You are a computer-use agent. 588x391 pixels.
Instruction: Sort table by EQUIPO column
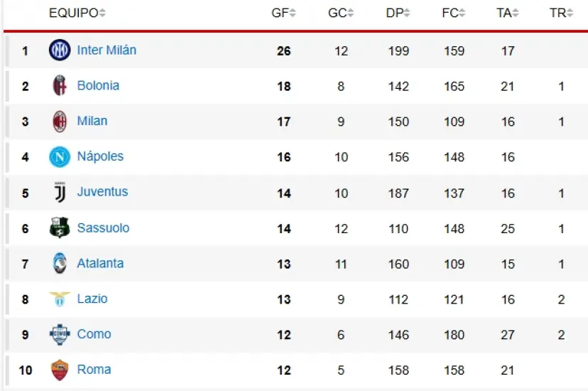coord(77,13)
